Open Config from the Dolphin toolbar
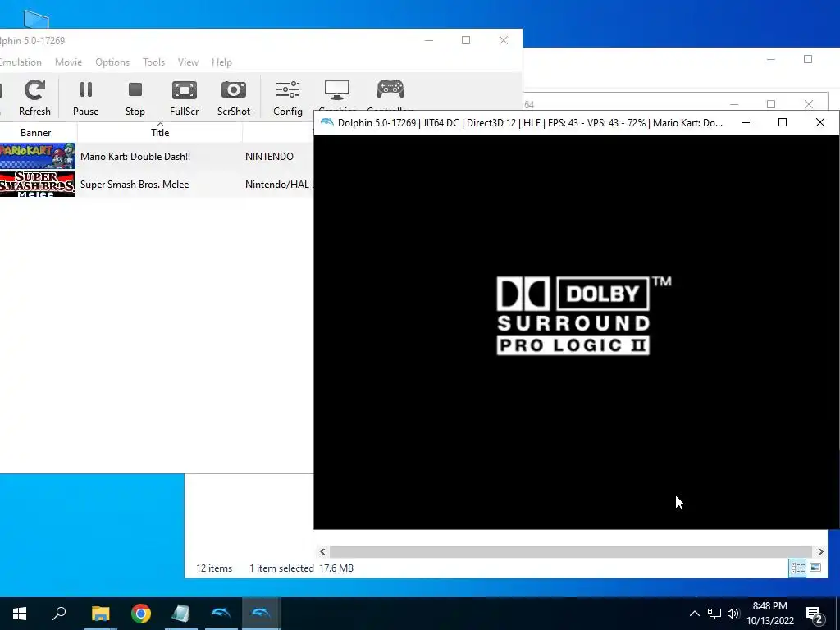This screenshot has width=840, height=630. point(288,98)
